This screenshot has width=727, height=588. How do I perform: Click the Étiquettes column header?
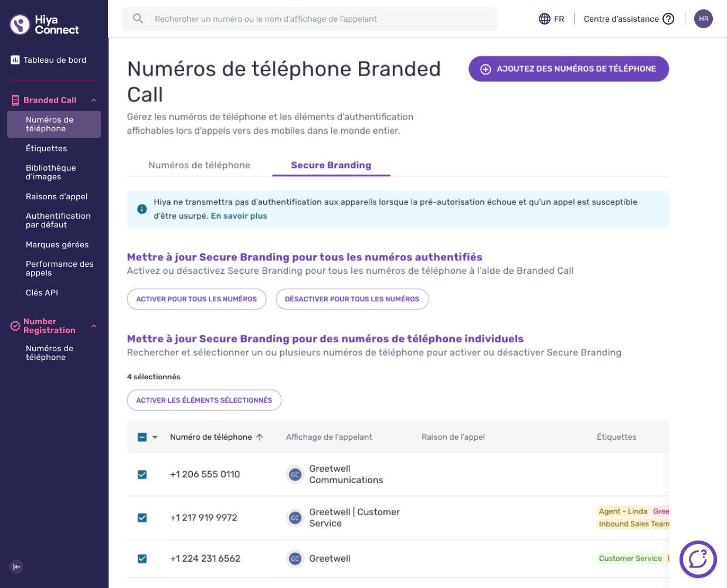coord(616,437)
